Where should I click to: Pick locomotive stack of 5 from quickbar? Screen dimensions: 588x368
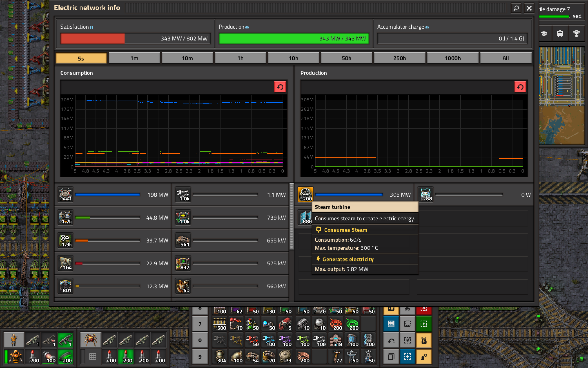285,324
